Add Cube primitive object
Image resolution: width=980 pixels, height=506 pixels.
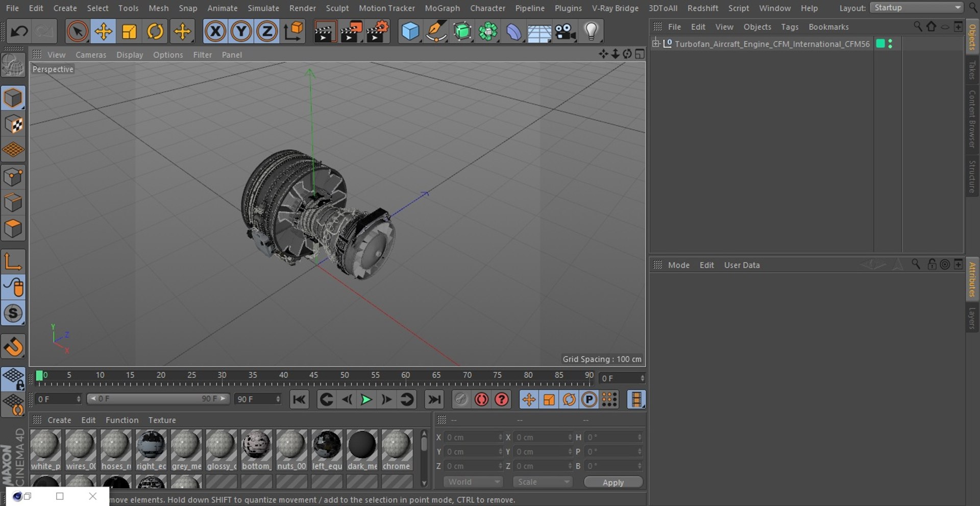point(410,32)
